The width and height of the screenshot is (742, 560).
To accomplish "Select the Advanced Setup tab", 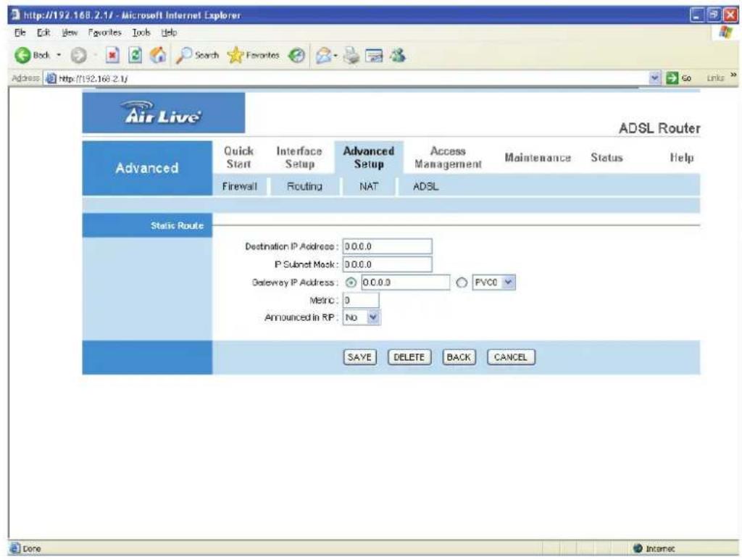I will point(369,157).
